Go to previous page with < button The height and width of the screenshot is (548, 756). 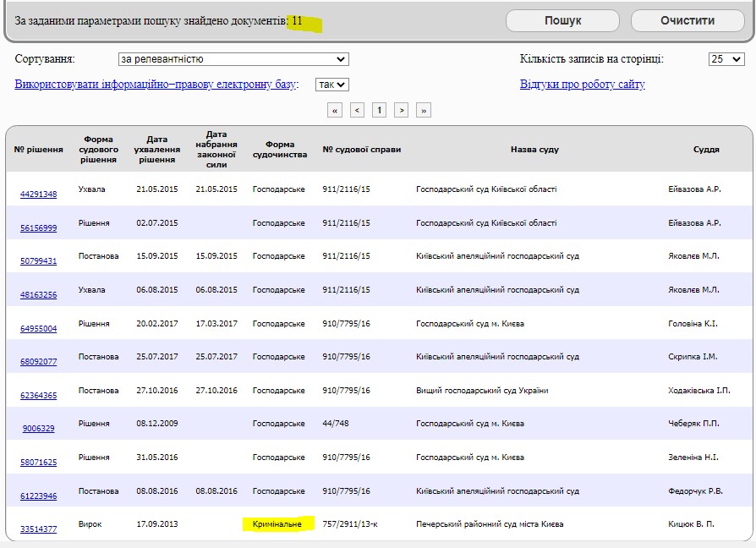click(358, 110)
